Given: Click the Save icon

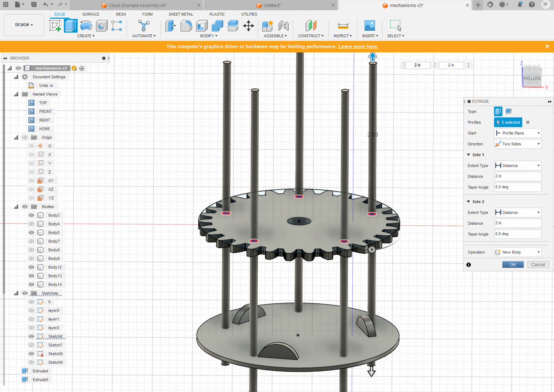Looking at the screenshot, I should point(34,5).
